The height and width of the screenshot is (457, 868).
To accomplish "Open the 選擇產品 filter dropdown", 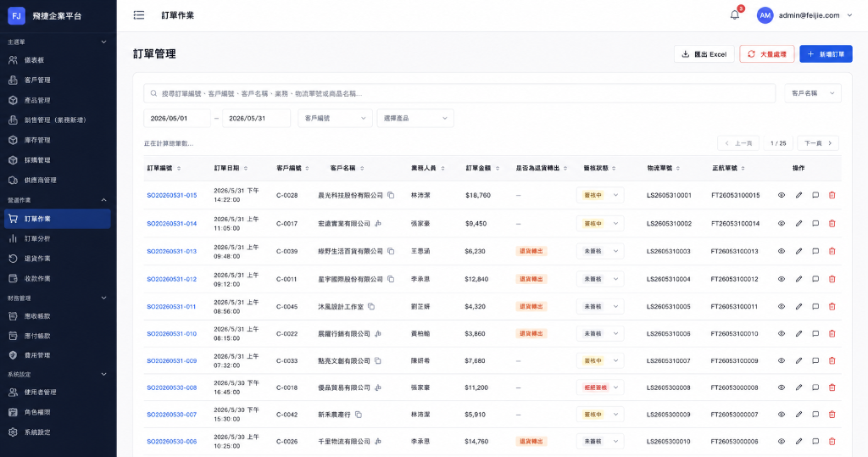I will pos(415,119).
